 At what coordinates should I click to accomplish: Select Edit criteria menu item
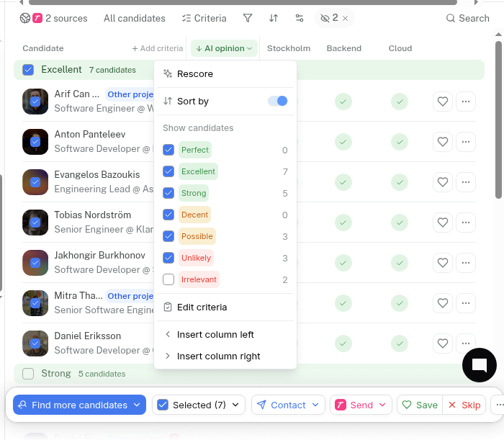click(x=225, y=307)
